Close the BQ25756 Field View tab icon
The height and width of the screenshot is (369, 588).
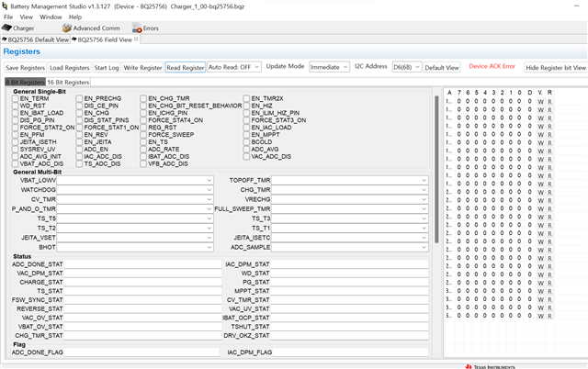(x=136, y=39)
